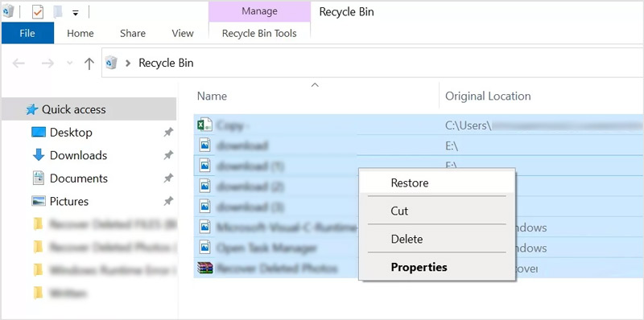Screen dimensions: 644x320
Task: Click image icon of 'download (1)' file
Action: 204,166
